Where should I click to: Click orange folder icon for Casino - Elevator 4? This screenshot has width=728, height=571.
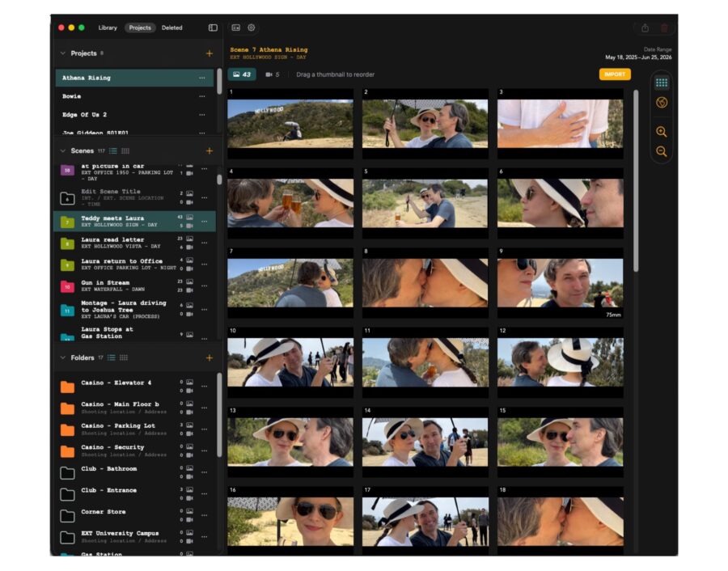[x=67, y=387]
